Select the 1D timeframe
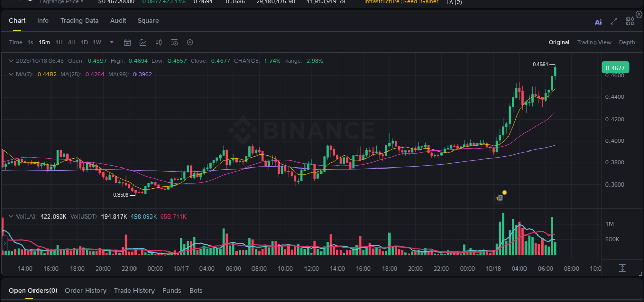 click(x=84, y=42)
